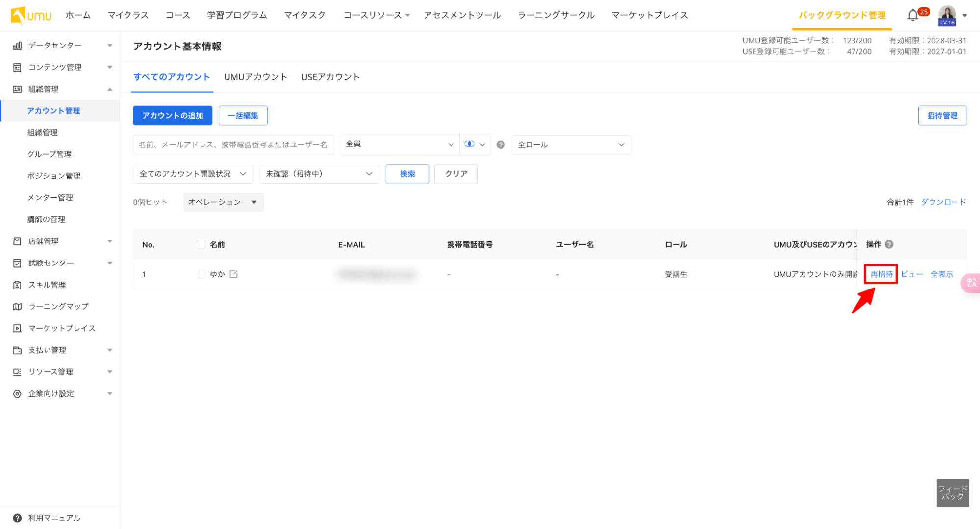Click the アカウントの追加 button
This screenshot has height=529, width=980.
tap(172, 116)
